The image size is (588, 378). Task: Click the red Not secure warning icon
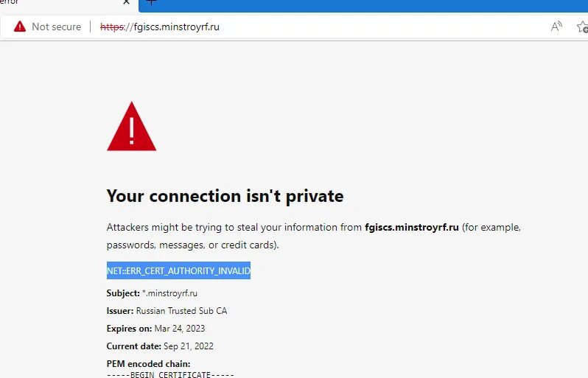click(x=19, y=27)
